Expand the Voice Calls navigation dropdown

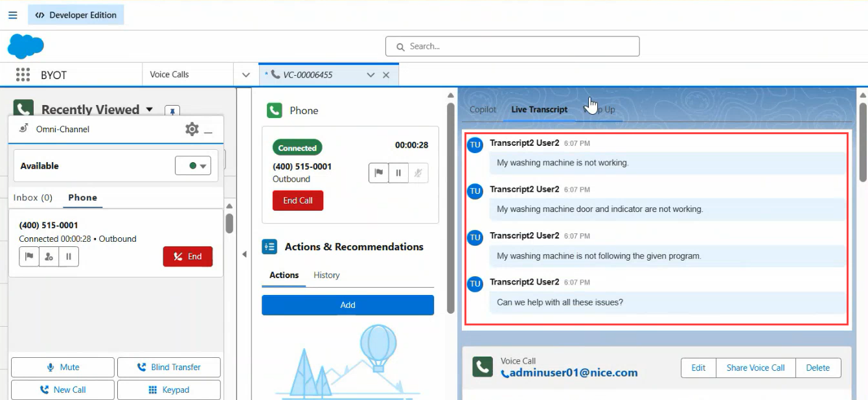pyautogui.click(x=246, y=75)
